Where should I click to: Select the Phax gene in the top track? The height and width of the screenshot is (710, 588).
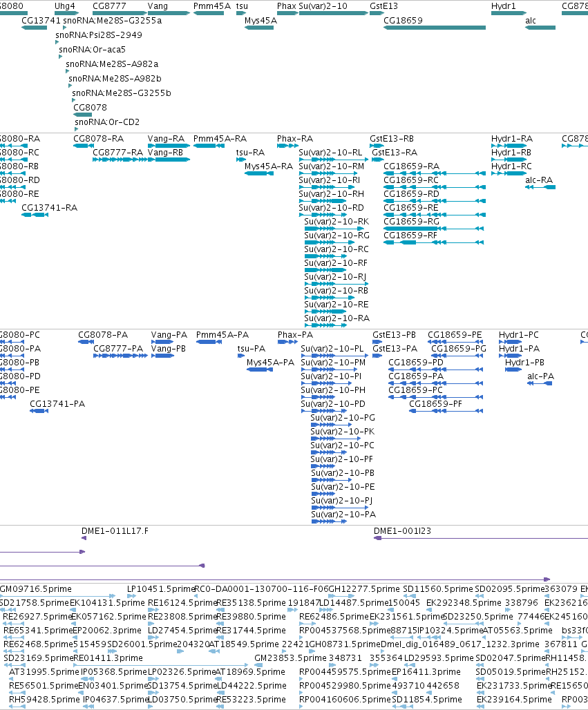click(x=287, y=13)
